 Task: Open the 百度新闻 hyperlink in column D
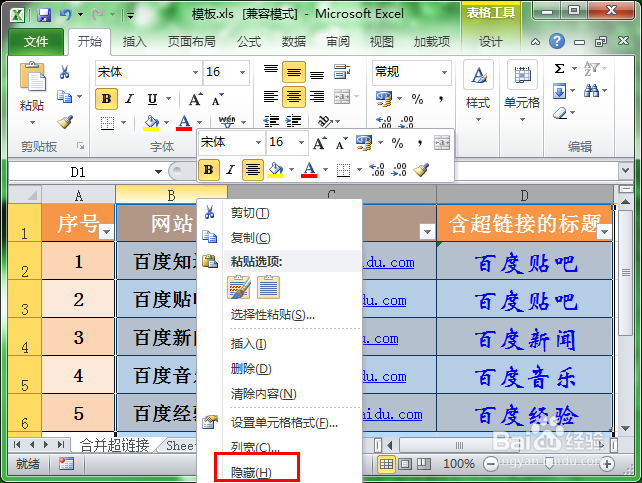point(526,340)
